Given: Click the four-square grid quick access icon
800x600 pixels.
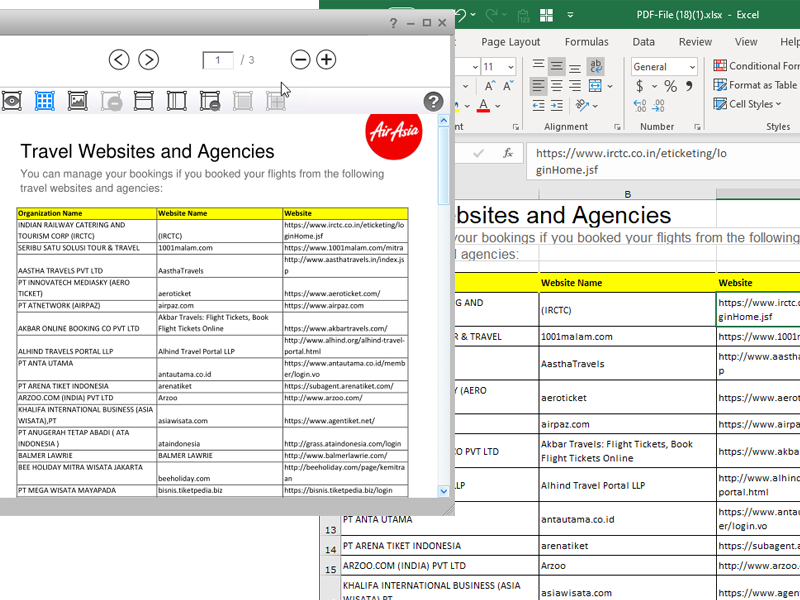Looking at the screenshot, I should point(546,15).
